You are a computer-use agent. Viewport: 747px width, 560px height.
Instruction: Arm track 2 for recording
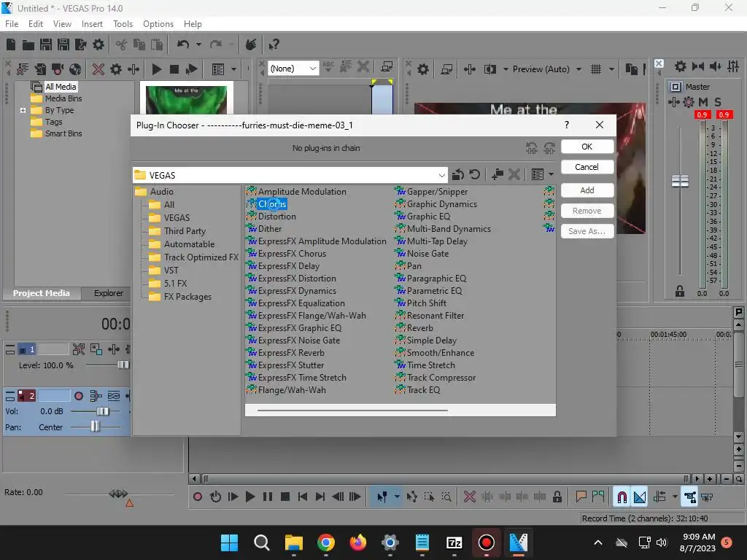[x=79, y=396]
